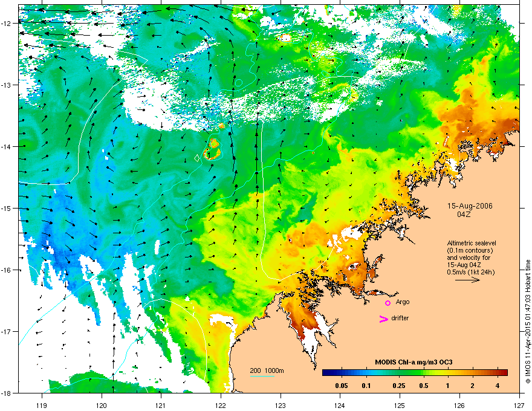
Task: Click the magenta drifter legend arrow marker
Action: pos(384,319)
